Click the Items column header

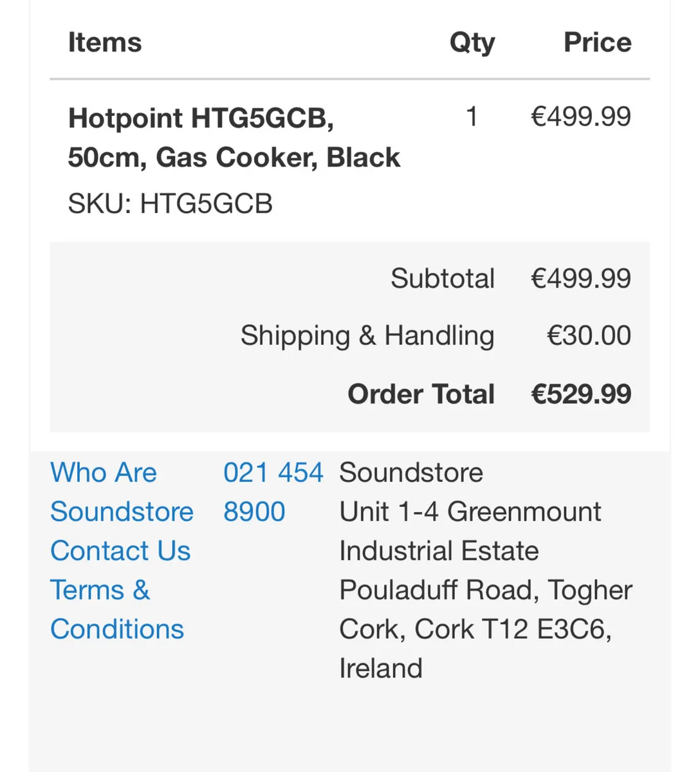tap(104, 42)
